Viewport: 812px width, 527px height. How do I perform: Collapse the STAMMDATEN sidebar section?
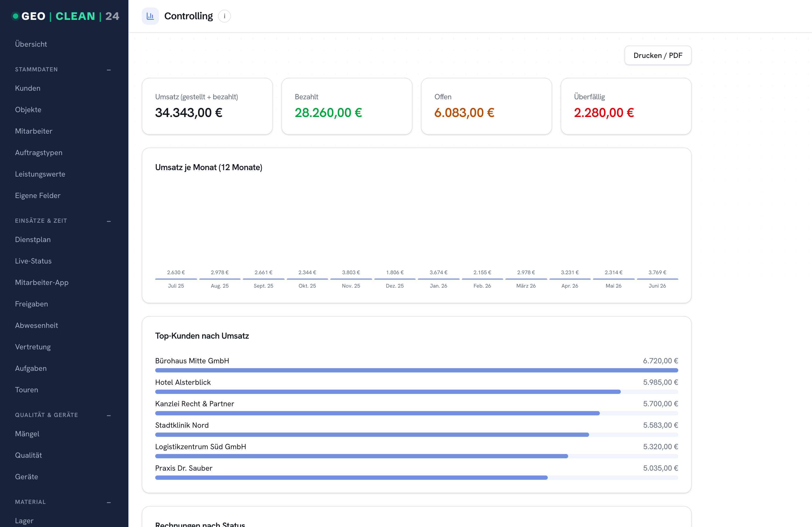coord(108,69)
